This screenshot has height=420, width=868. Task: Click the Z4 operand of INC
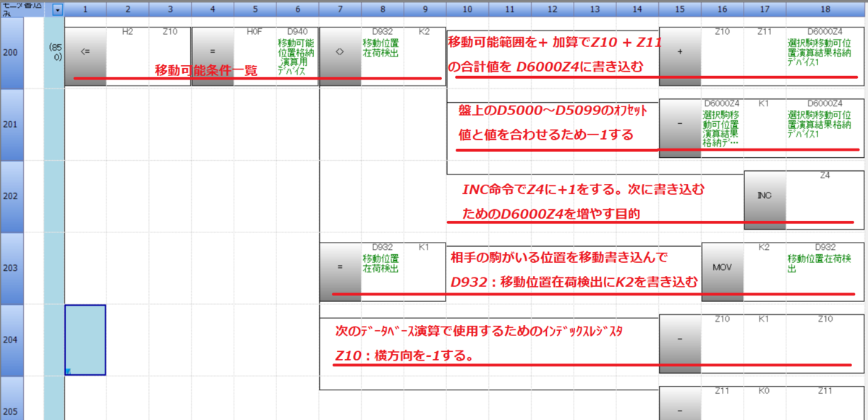pos(825,175)
